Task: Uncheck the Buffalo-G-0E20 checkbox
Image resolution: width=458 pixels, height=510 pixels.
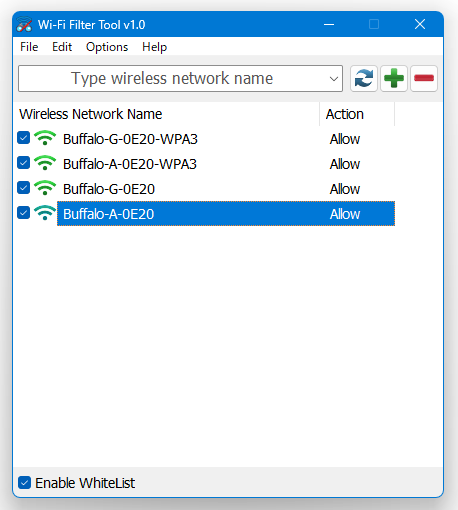Action: (x=23, y=188)
